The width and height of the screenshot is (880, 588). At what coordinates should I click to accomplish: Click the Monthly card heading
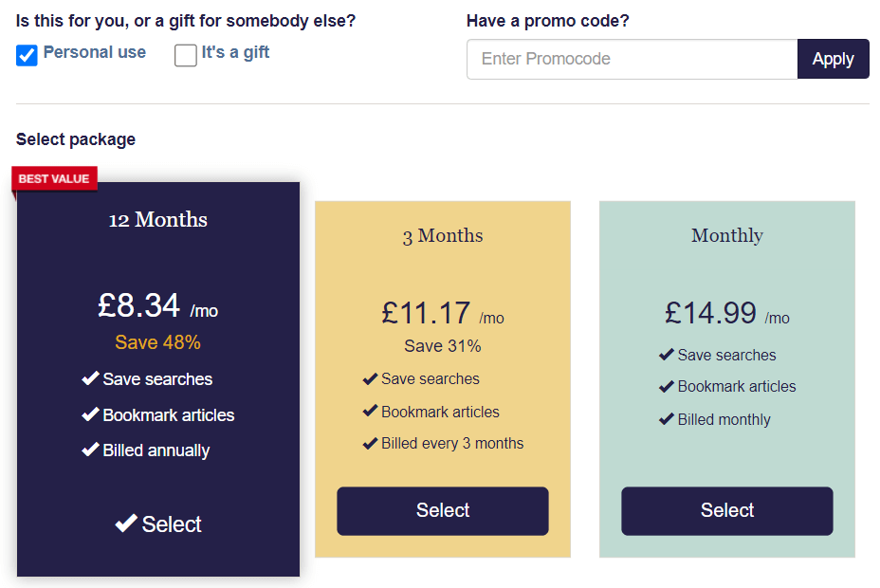pyautogui.click(x=726, y=234)
